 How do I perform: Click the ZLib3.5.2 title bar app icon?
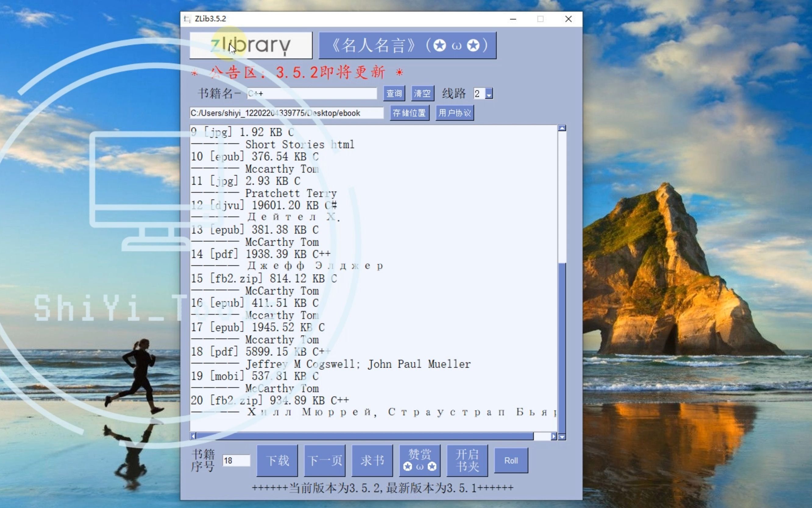click(187, 19)
